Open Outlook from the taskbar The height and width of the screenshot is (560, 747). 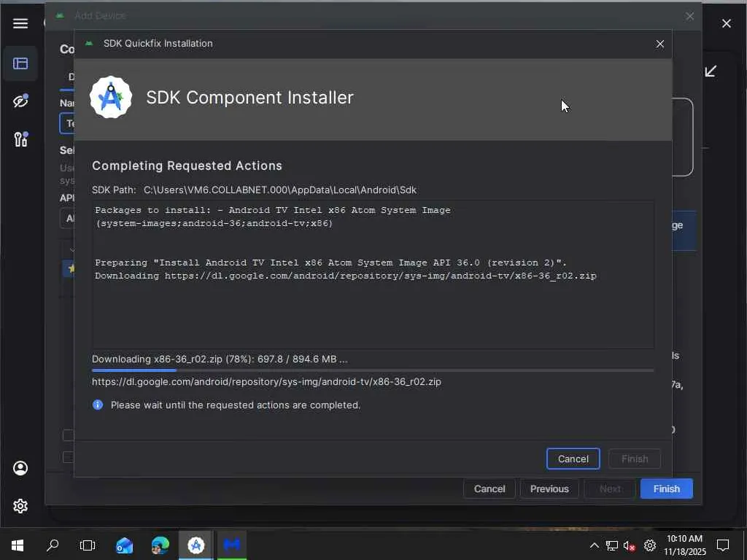(124, 545)
